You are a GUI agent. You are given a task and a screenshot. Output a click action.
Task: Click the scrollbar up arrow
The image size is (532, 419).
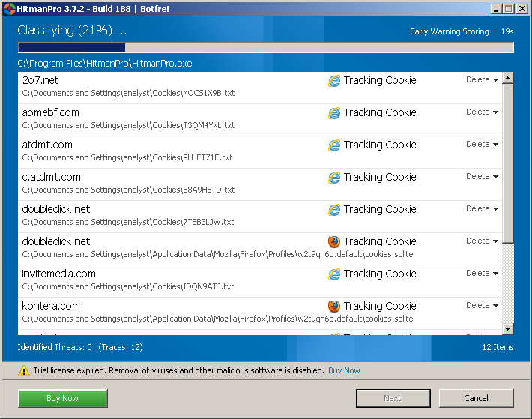(507, 79)
